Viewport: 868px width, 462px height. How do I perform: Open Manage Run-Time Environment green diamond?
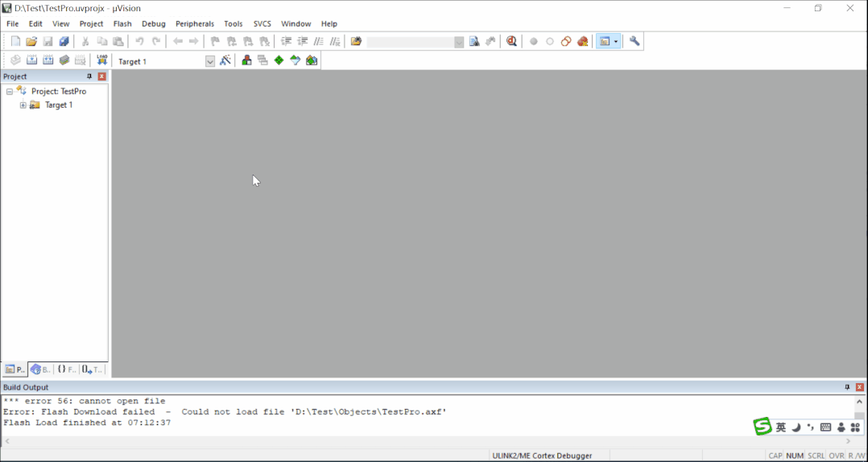(279, 60)
